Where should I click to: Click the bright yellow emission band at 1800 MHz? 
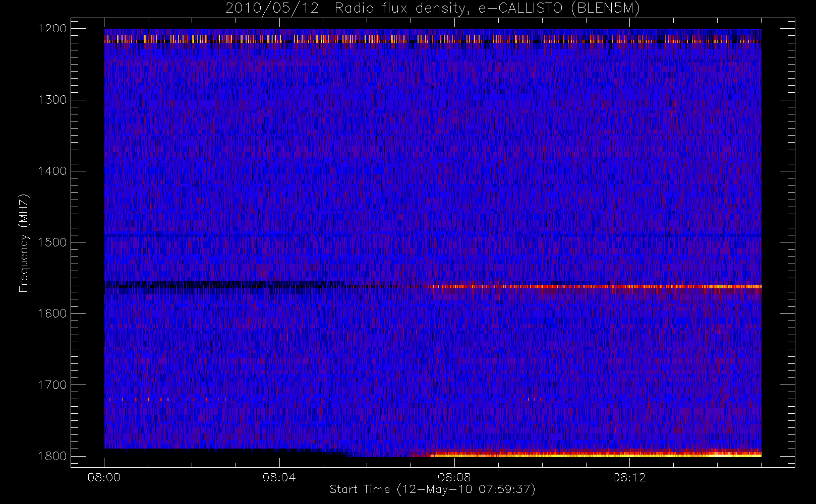click(x=595, y=455)
